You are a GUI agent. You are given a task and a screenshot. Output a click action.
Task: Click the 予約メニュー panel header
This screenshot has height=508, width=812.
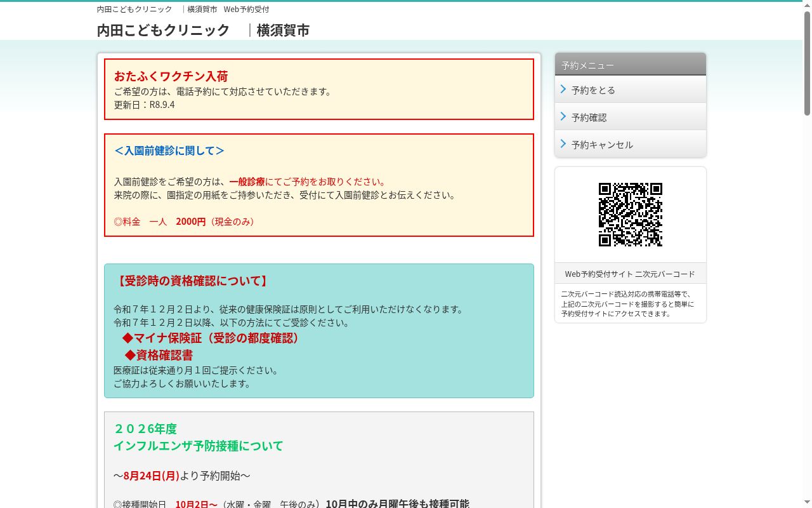point(631,65)
